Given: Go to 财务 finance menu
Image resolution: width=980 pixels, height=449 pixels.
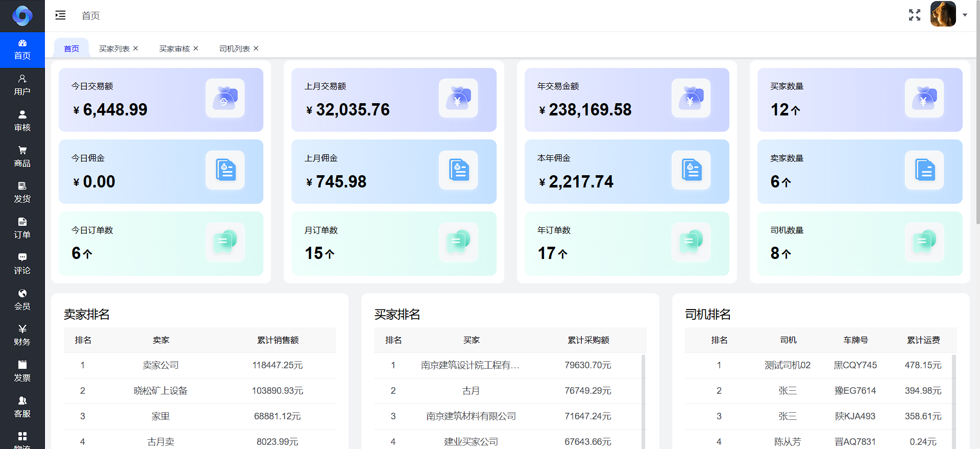Looking at the screenshot, I should point(22,336).
